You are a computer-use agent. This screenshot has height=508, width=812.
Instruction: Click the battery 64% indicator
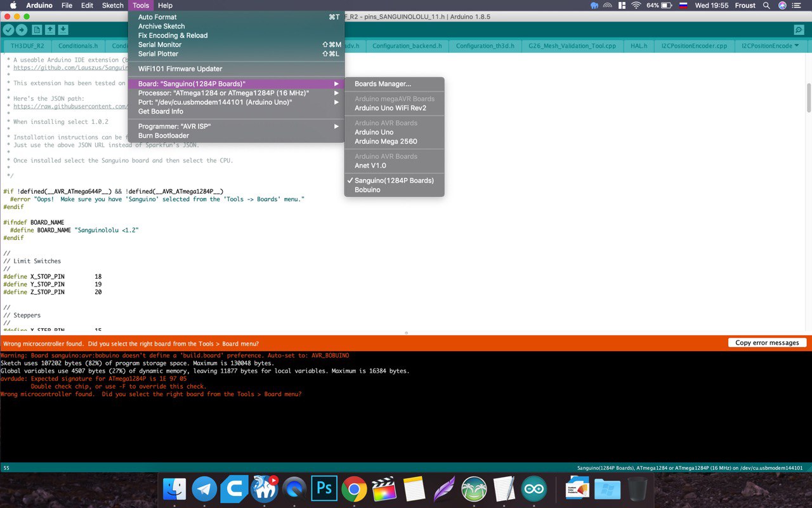[x=660, y=5]
